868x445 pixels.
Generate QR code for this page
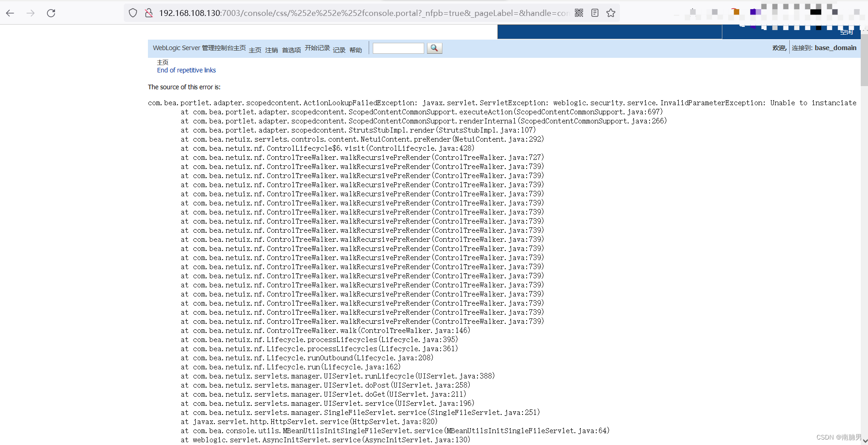(579, 13)
